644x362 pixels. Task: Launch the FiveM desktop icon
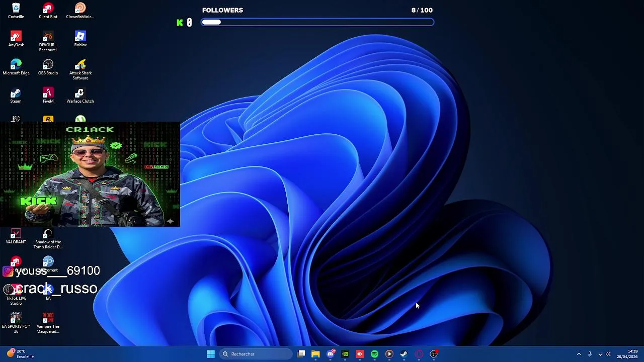[48, 96]
